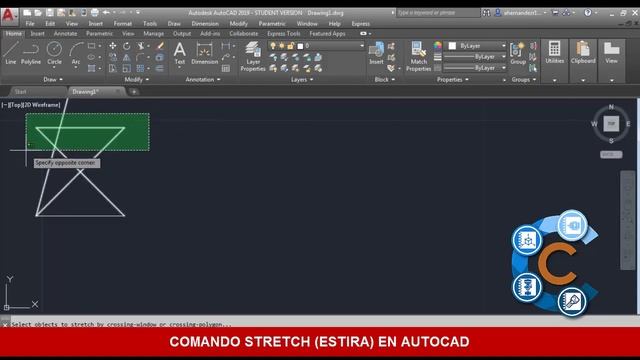Image resolution: width=640 pixels, height=360 pixels.
Task: Select the Polyline tool
Action: [x=31, y=53]
